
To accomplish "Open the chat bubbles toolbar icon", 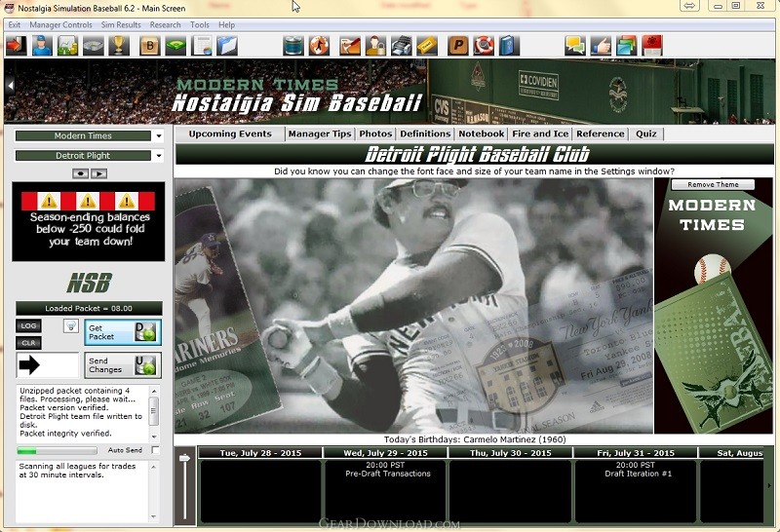I will point(575,46).
